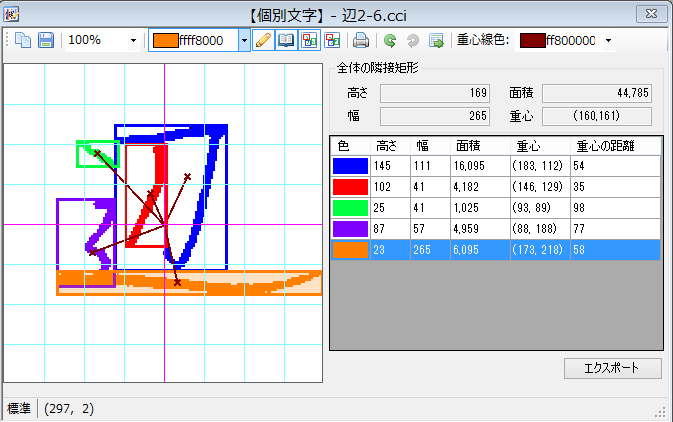Screen dimensions: 673x422
Task: Click the 面積 field showing 44,785
Action: click(x=597, y=93)
